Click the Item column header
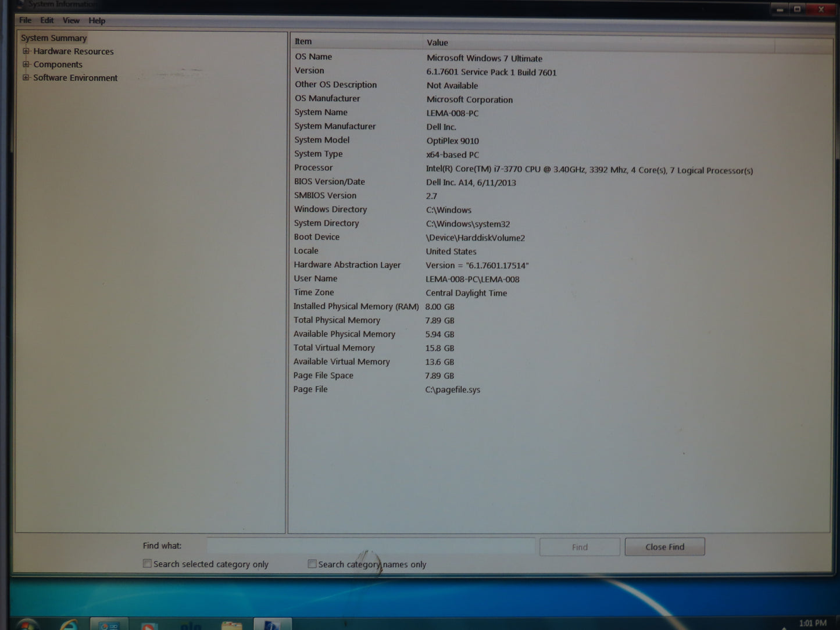 pyautogui.click(x=356, y=42)
